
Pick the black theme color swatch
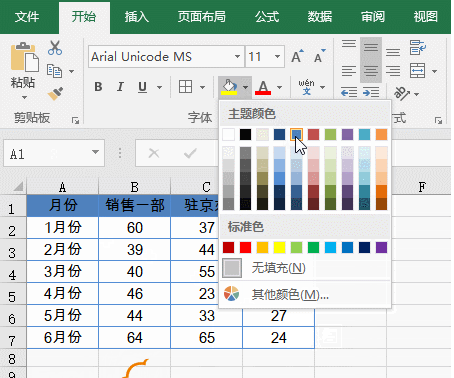tap(245, 135)
